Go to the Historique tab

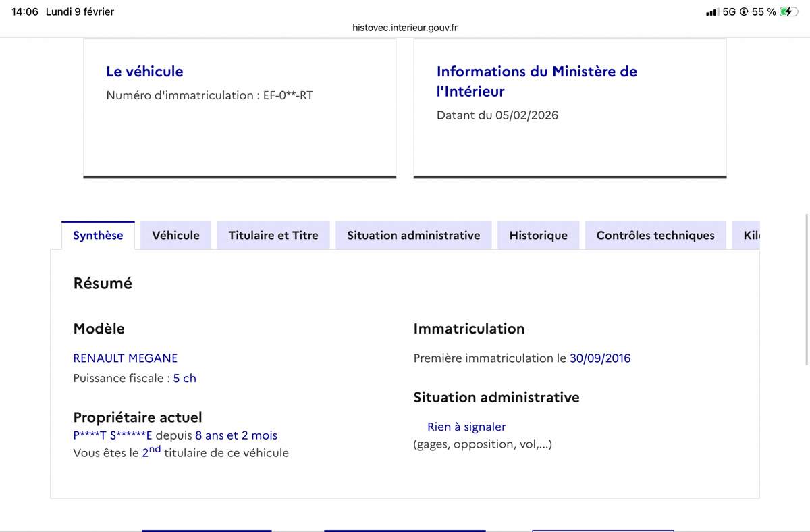click(539, 236)
